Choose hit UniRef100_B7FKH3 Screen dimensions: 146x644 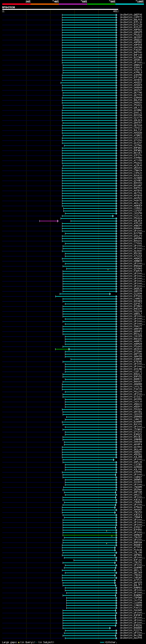[x=131, y=296]
